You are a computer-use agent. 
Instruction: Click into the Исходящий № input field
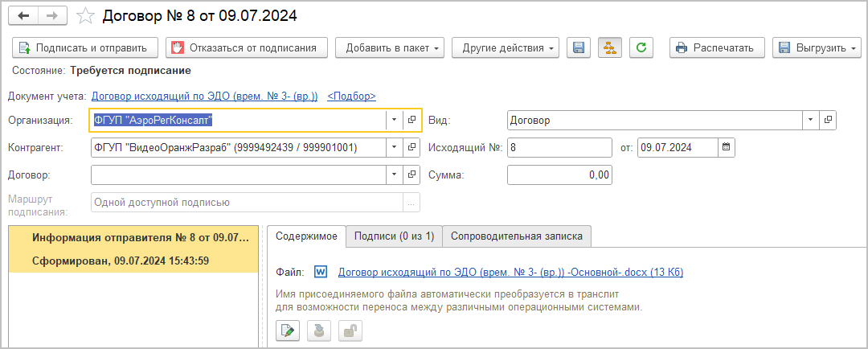tap(559, 148)
